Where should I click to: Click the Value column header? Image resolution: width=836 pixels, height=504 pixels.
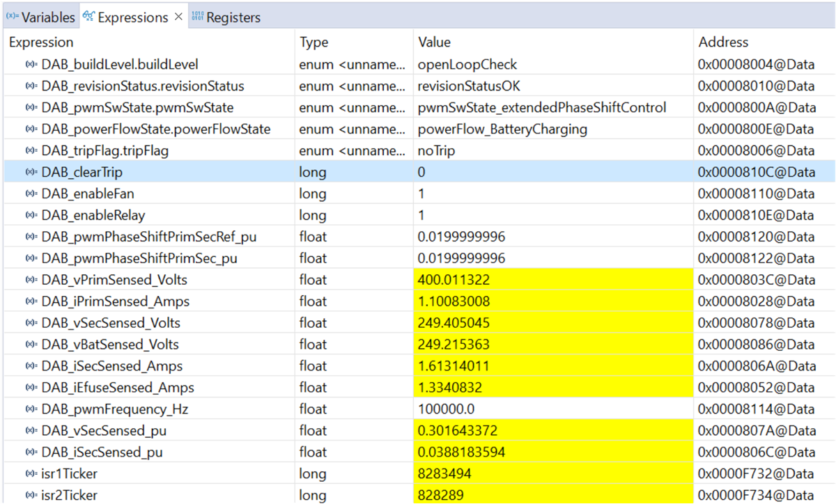[x=434, y=42]
